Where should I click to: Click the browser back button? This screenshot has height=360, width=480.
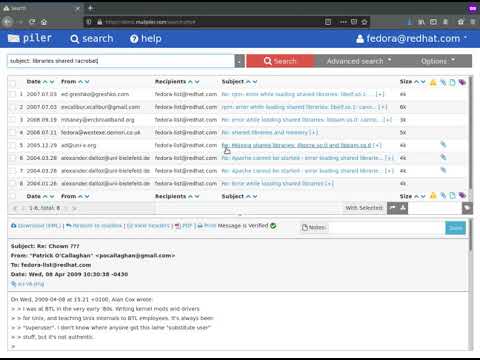point(7,22)
